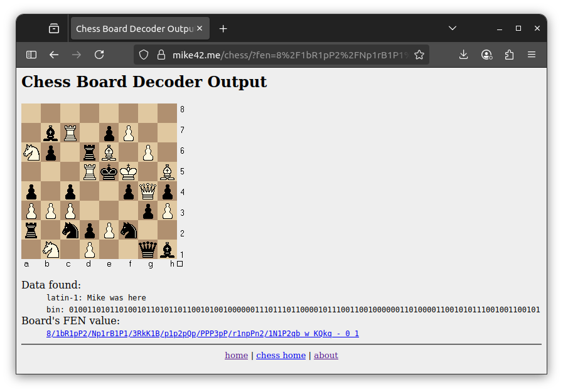Click the home link in the footer

pyautogui.click(x=236, y=355)
